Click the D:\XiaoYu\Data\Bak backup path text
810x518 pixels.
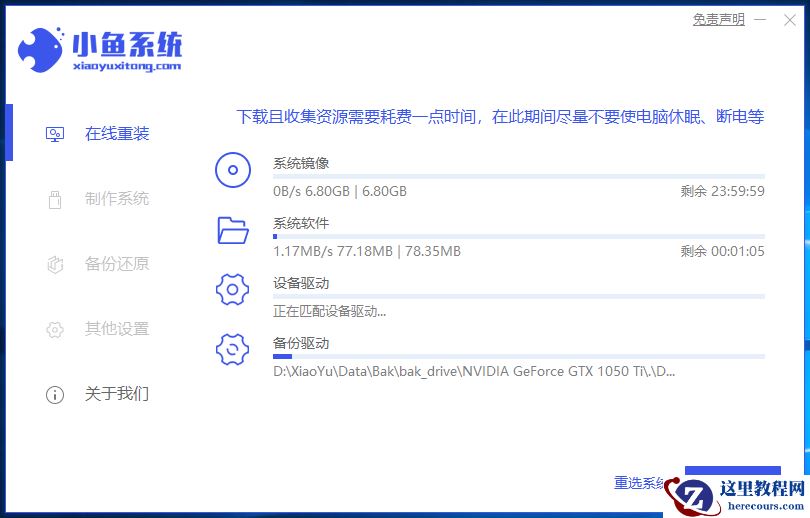[x=474, y=371]
